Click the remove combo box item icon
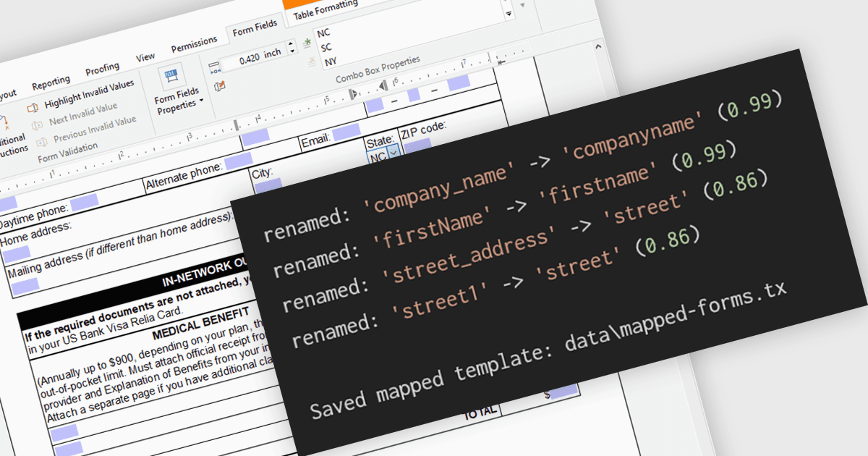The height and width of the screenshot is (456, 868). pyautogui.click(x=311, y=62)
